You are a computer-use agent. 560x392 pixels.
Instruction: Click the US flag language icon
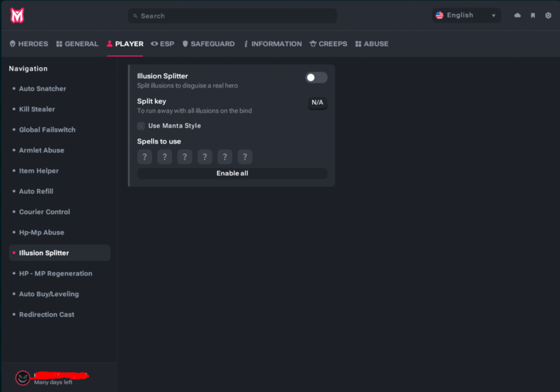(440, 15)
